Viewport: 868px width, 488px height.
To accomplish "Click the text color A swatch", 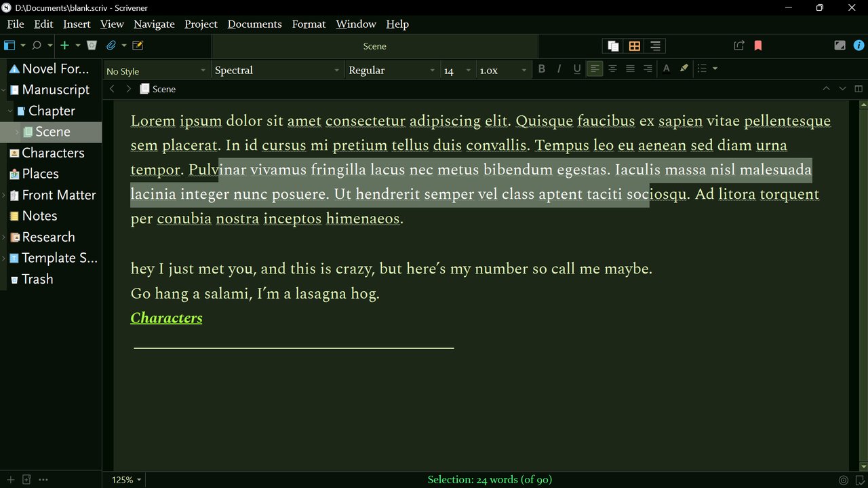I will pos(666,69).
